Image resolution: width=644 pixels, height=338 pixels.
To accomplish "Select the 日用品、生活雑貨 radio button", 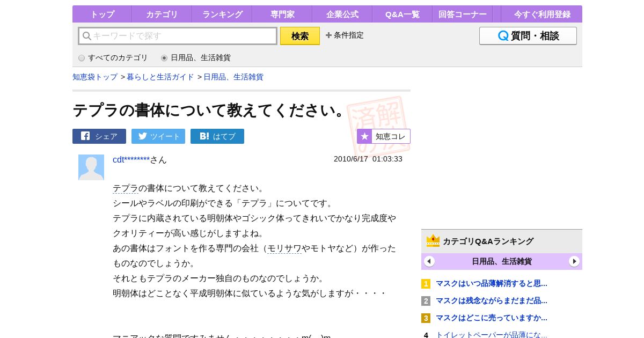I will tap(164, 58).
